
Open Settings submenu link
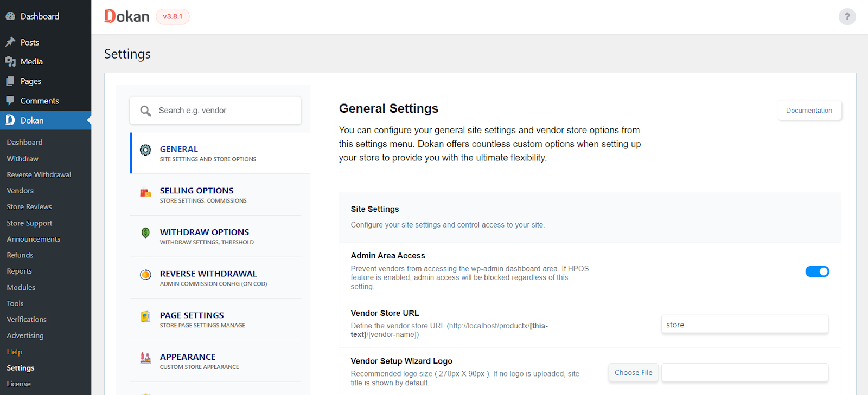(21, 367)
